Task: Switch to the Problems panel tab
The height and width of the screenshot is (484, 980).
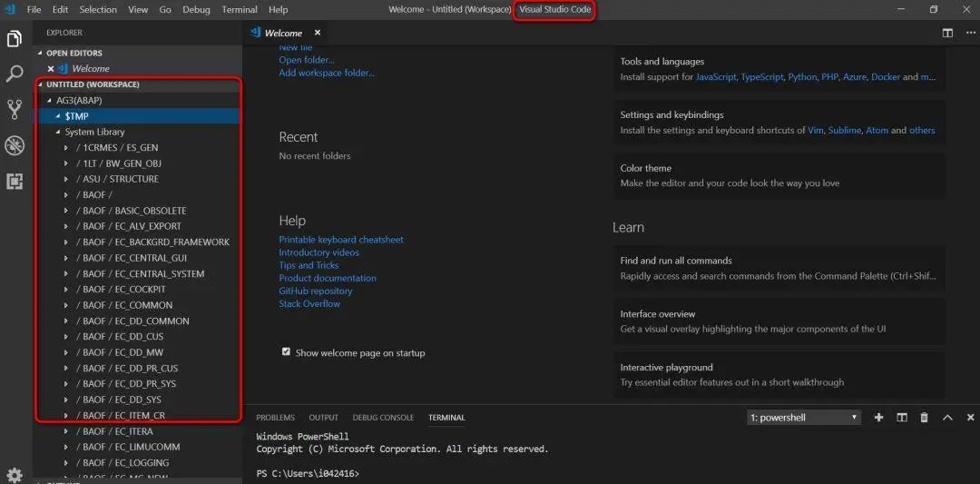Action: pos(275,418)
